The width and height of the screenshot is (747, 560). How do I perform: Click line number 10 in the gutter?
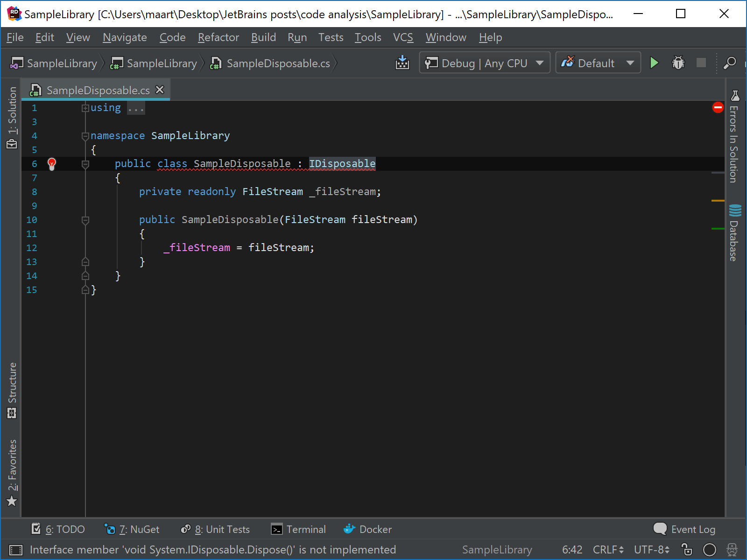click(x=32, y=220)
